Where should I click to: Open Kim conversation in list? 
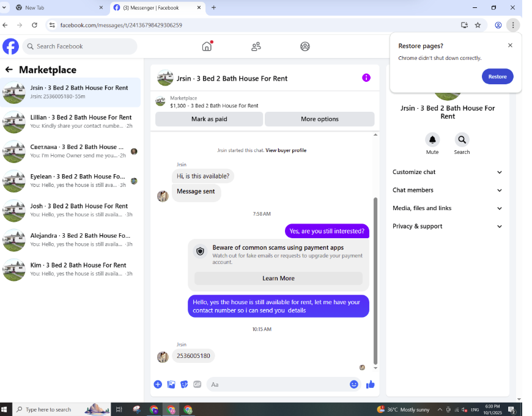[x=70, y=269]
